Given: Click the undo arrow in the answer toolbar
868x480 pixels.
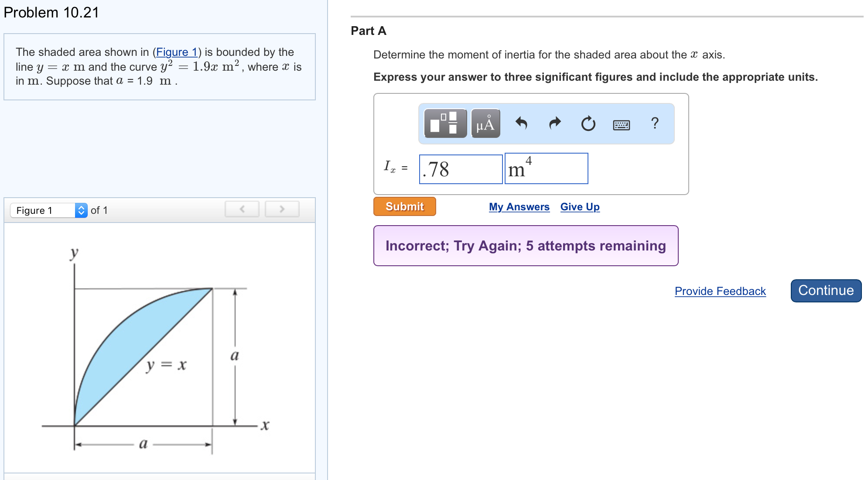Looking at the screenshot, I should 522,124.
